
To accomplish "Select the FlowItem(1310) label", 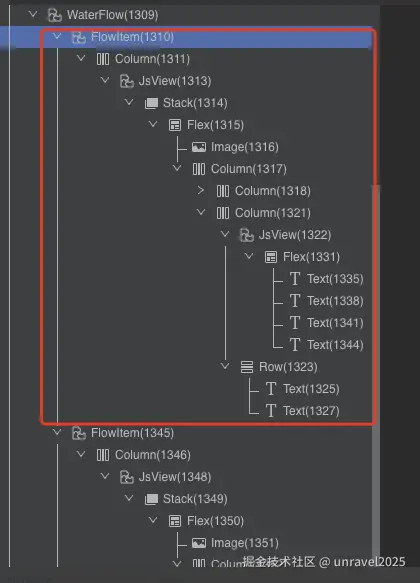I will point(132,37).
